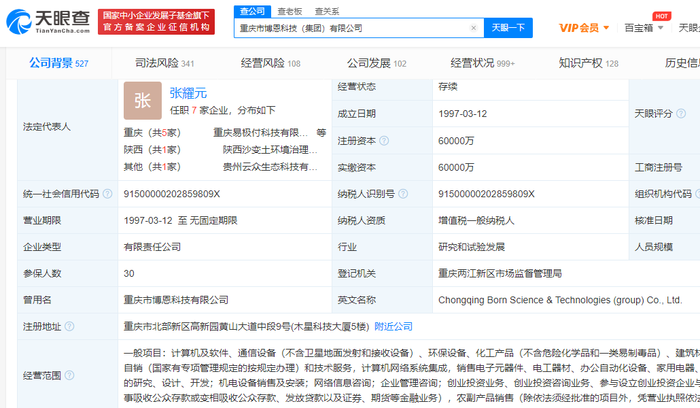Select the 行业 value 研究和试验发展
700x408 pixels.
tap(471, 247)
